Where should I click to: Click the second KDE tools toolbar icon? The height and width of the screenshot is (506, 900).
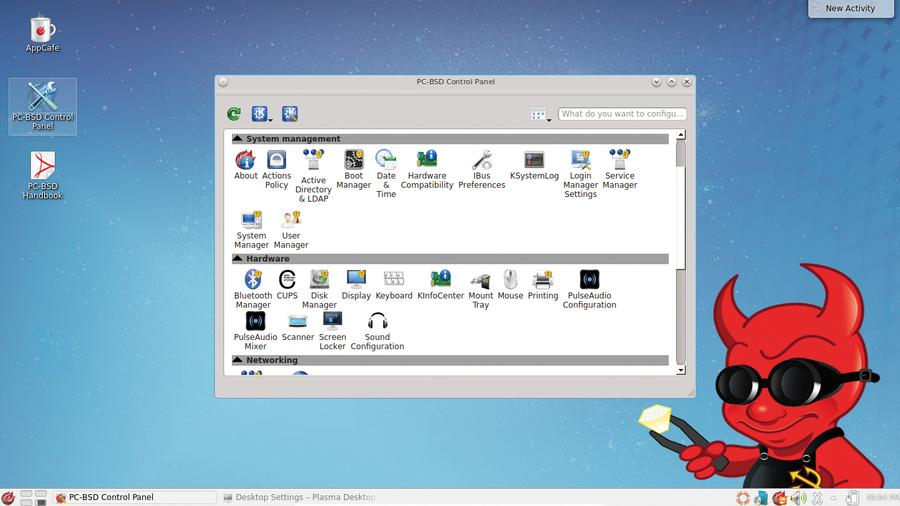pos(289,114)
